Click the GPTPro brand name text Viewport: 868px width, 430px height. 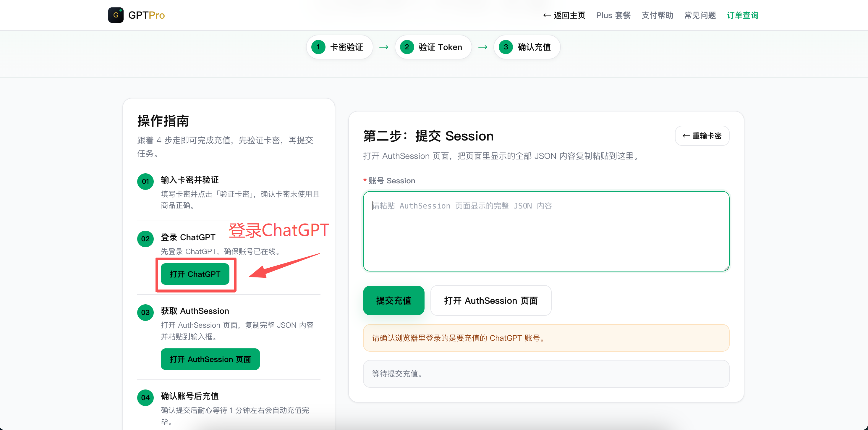point(147,15)
